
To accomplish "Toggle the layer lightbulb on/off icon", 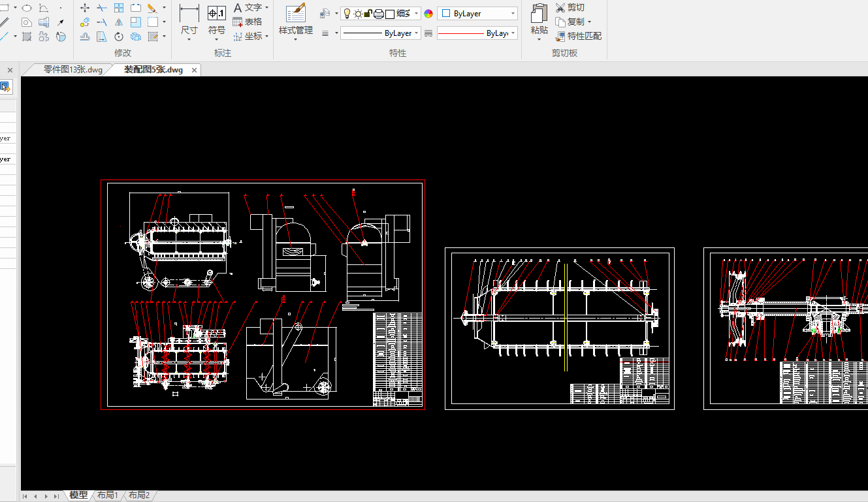I will (347, 14).
